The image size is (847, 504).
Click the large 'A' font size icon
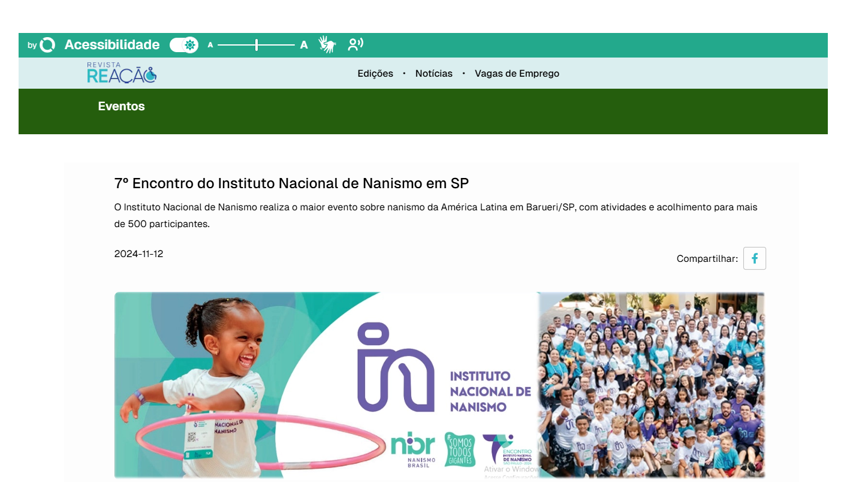[304, 45]
